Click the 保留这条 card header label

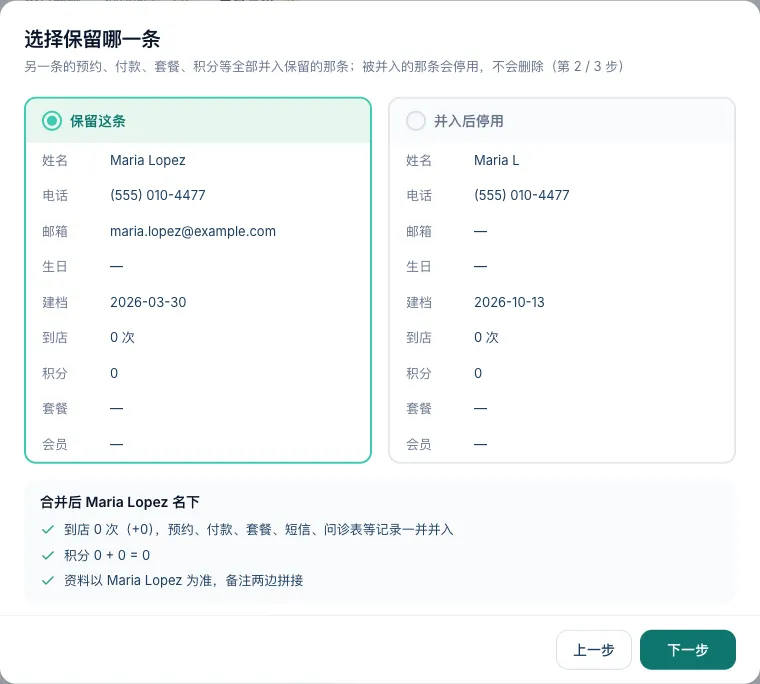pos(97,121)
